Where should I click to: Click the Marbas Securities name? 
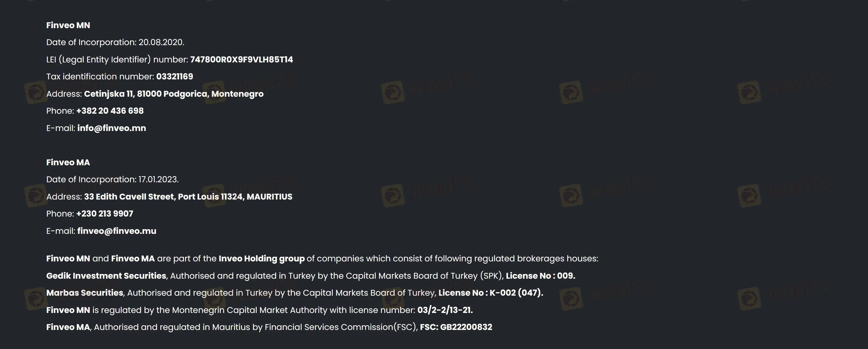click(85, 293)
